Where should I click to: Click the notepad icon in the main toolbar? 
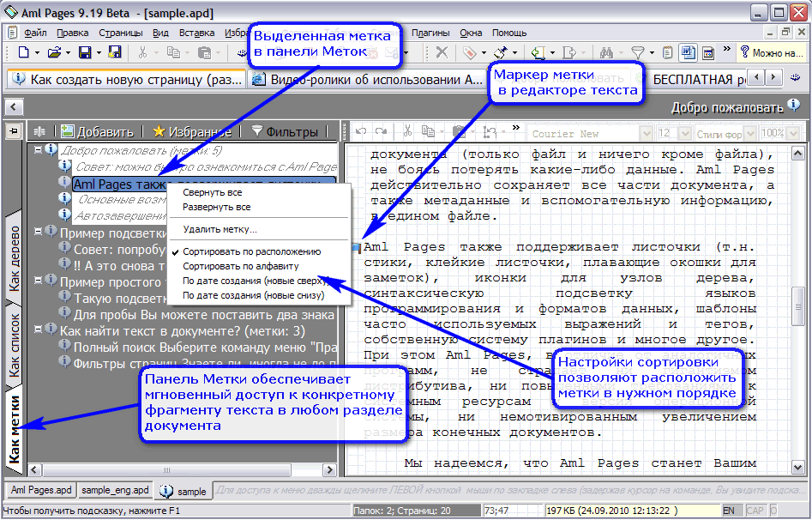coord(668,52)
